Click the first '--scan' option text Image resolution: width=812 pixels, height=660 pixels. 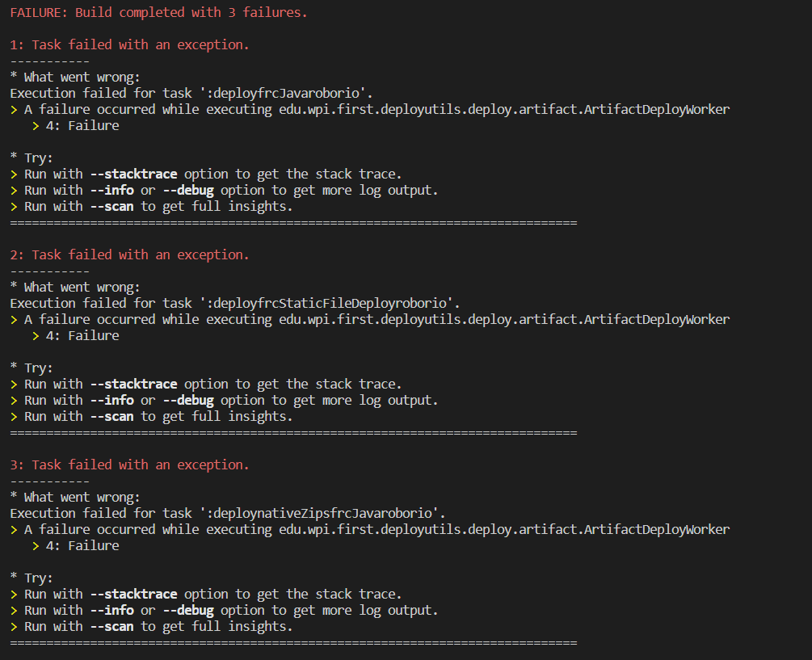click(111, 207)
